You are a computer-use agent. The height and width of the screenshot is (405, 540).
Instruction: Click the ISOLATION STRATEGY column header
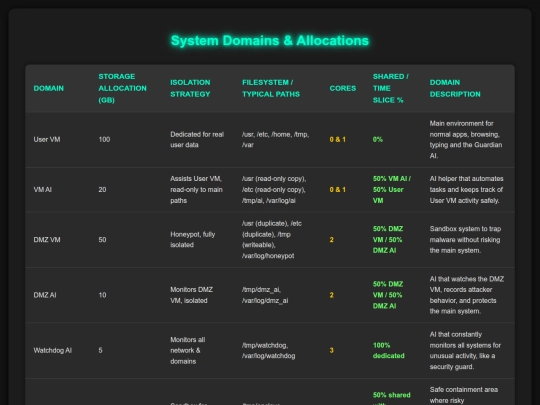[x=190, y=88]
